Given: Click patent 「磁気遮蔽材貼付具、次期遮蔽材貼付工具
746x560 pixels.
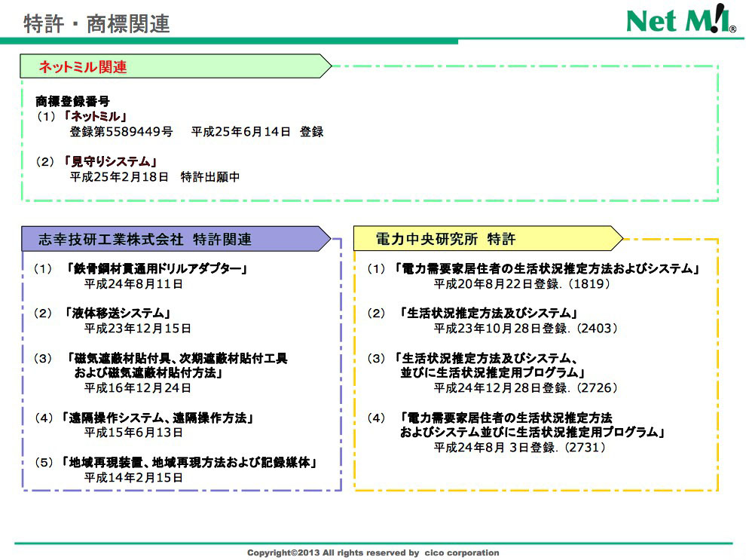Looking at the screenshot, I should click(x=177, y=358).
